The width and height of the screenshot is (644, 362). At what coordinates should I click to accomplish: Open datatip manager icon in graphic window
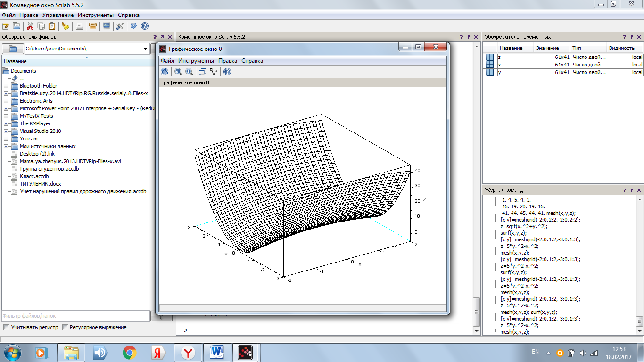(214, 72)
